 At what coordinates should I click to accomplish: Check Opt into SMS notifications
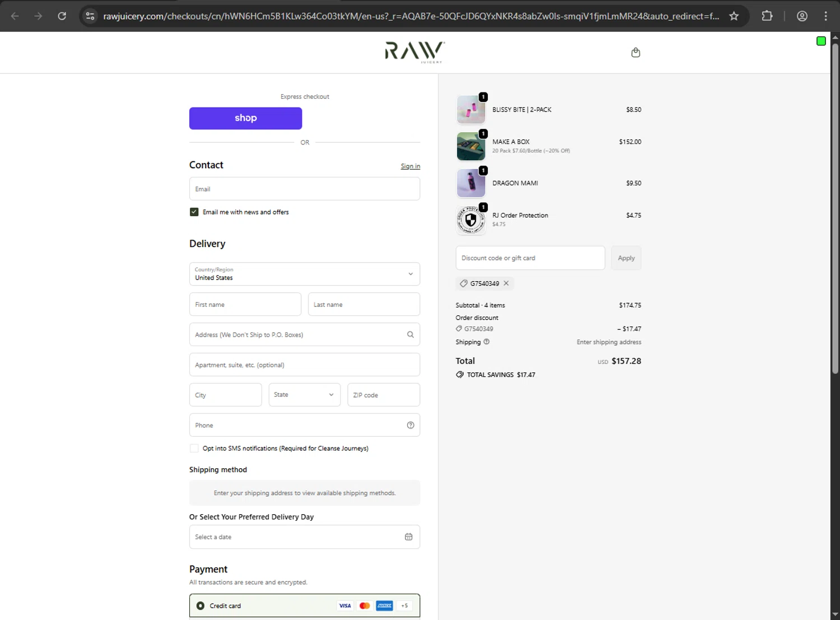[194, 448]
